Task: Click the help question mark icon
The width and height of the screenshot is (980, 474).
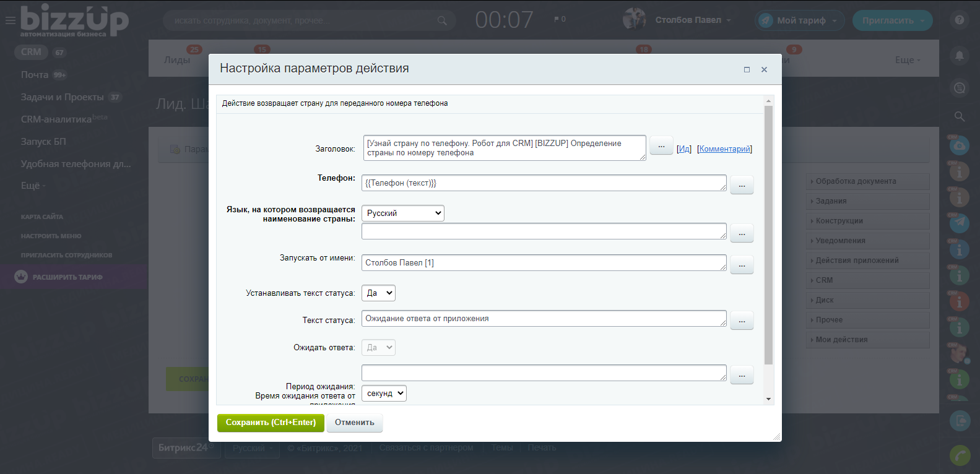Action: pos(959,20)
